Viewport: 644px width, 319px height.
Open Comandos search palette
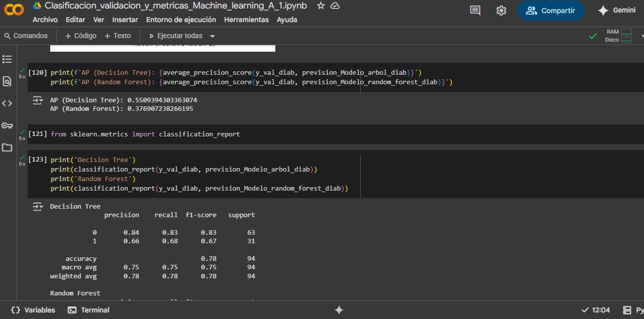click(26, 36)
